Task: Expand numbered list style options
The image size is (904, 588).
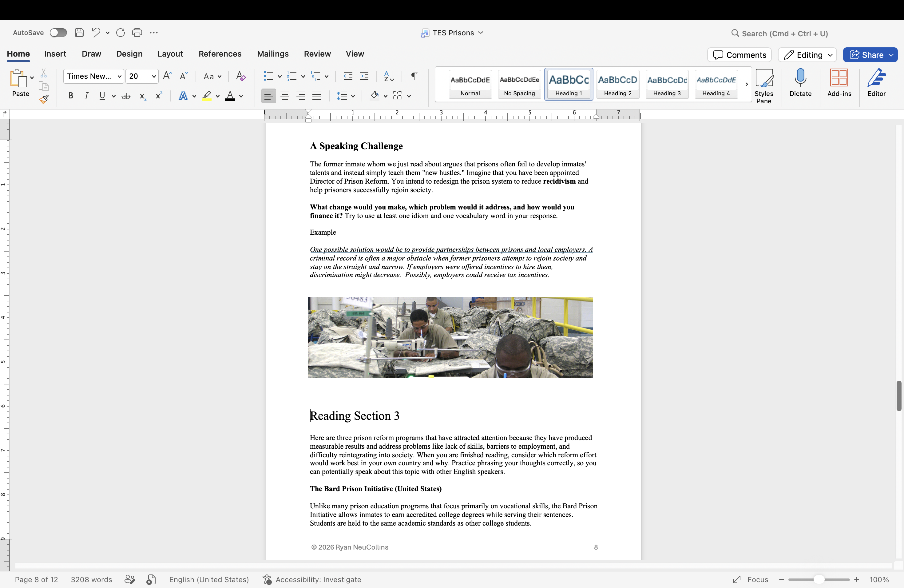Action: point(303,76)
